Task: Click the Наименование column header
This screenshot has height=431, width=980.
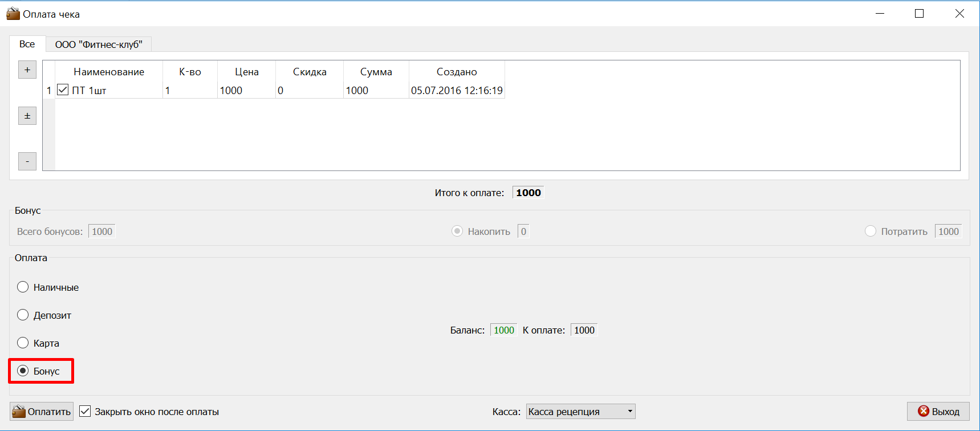Action: click(x=109, y=72)
